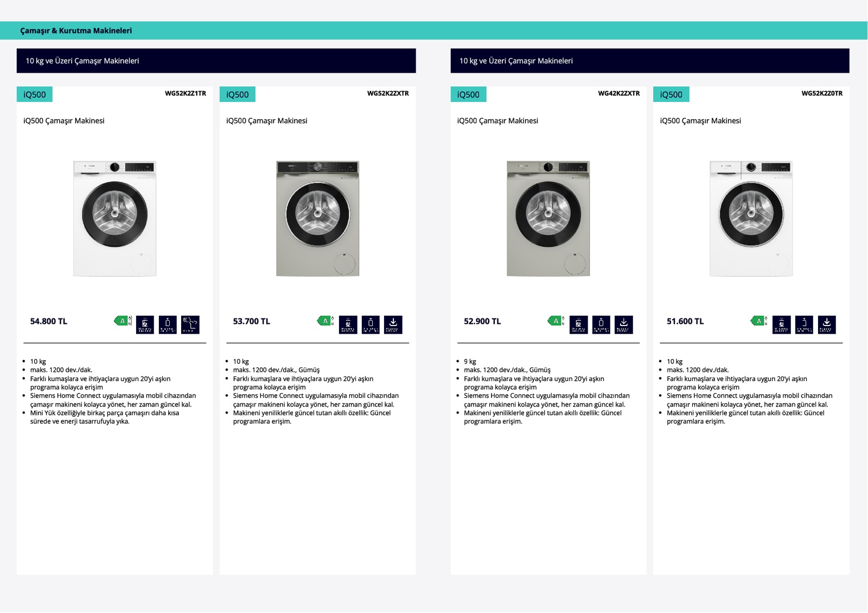
Task: Click 'maks. 1200 dev./dak.' under the 51.600 TL price
Action: click(x=698, y=370)
